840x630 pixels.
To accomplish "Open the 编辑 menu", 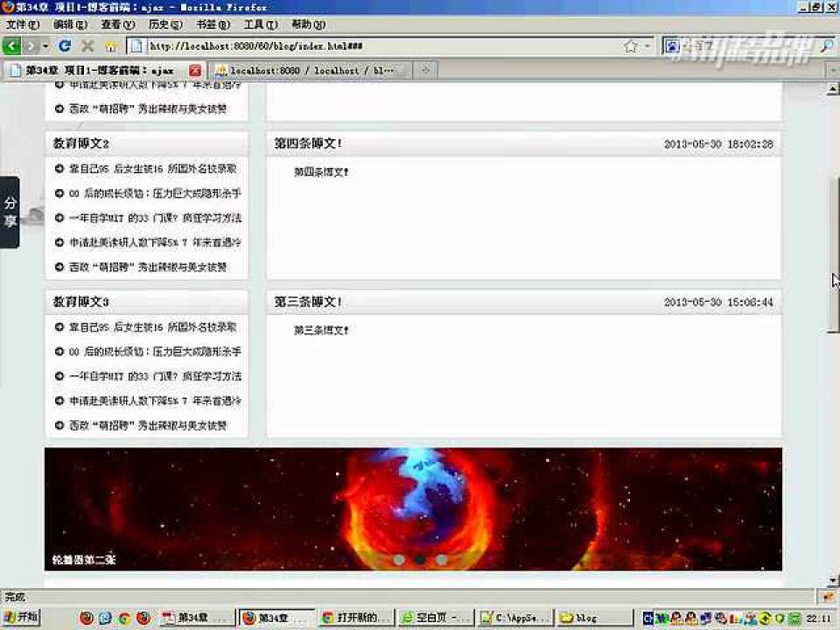I will pos(70,24).
